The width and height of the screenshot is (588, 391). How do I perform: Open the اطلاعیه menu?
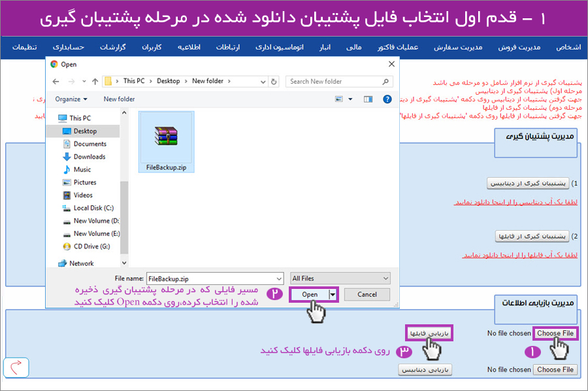pyautogui.click(x=189, y=47)
